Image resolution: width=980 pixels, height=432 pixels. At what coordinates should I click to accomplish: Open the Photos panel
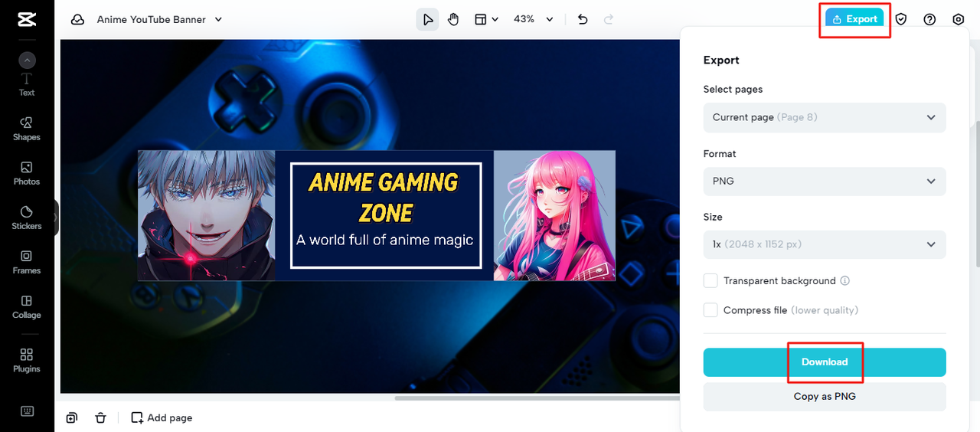click(x=27, y=173)
